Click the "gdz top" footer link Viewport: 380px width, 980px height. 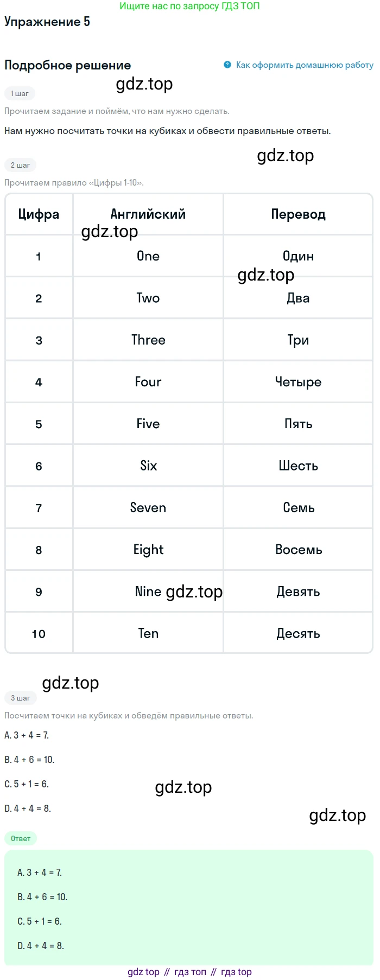coord(143,972)
